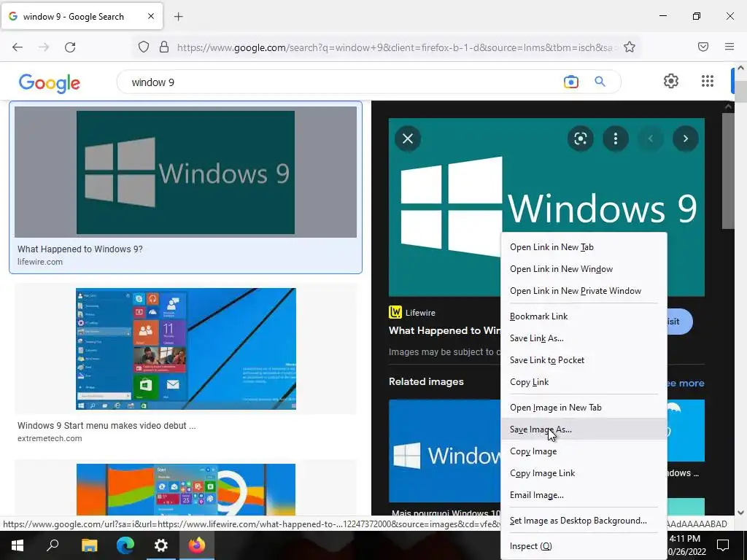Go to Google homepage via the logo
747x560 pixels.
[50, 83]
